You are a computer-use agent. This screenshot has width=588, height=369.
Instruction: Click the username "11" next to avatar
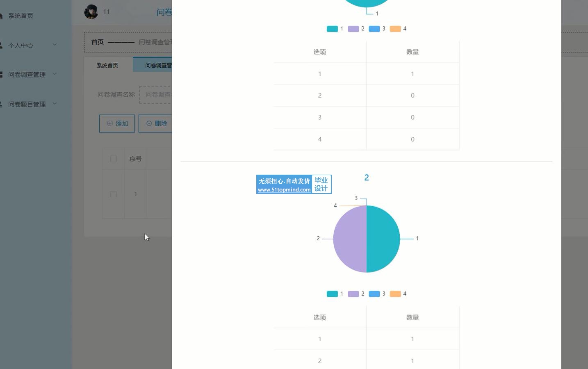coord(107,11)
